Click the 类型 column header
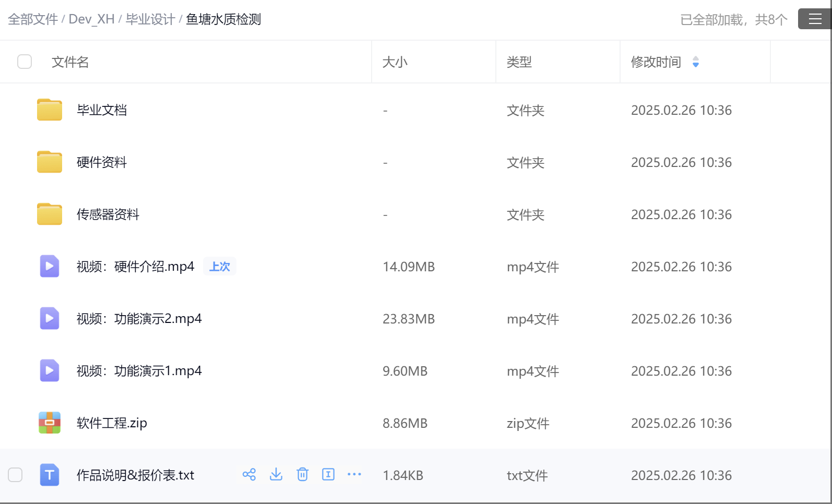Viewport: 832px width, 504px height. point(519,62)
